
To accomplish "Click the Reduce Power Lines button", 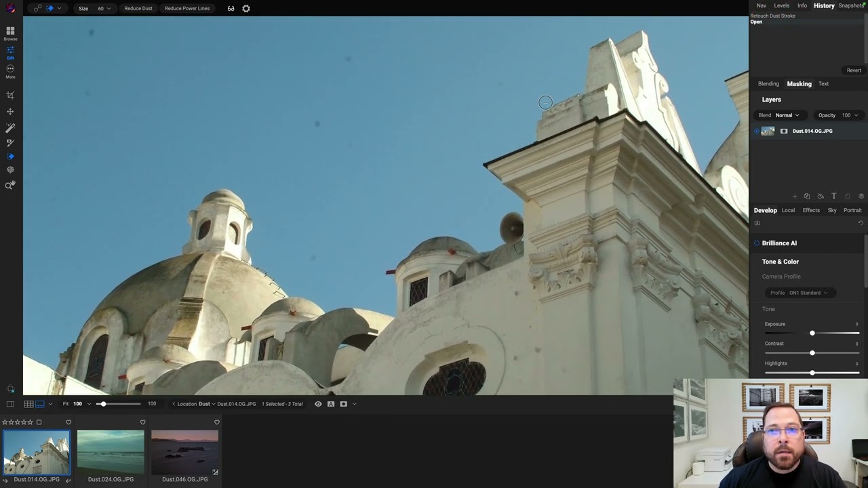I will pyautogui.click(x=187, y=8).
